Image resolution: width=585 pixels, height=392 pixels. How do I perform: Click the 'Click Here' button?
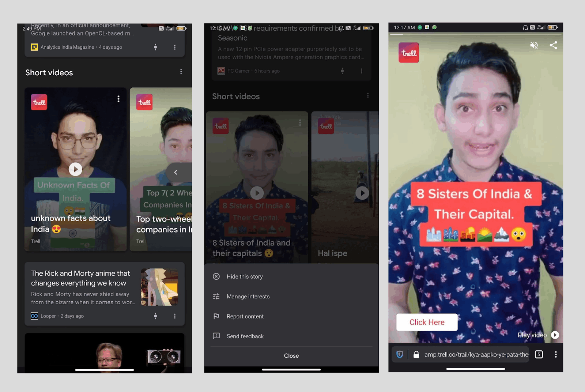click(x=427, y=322)
